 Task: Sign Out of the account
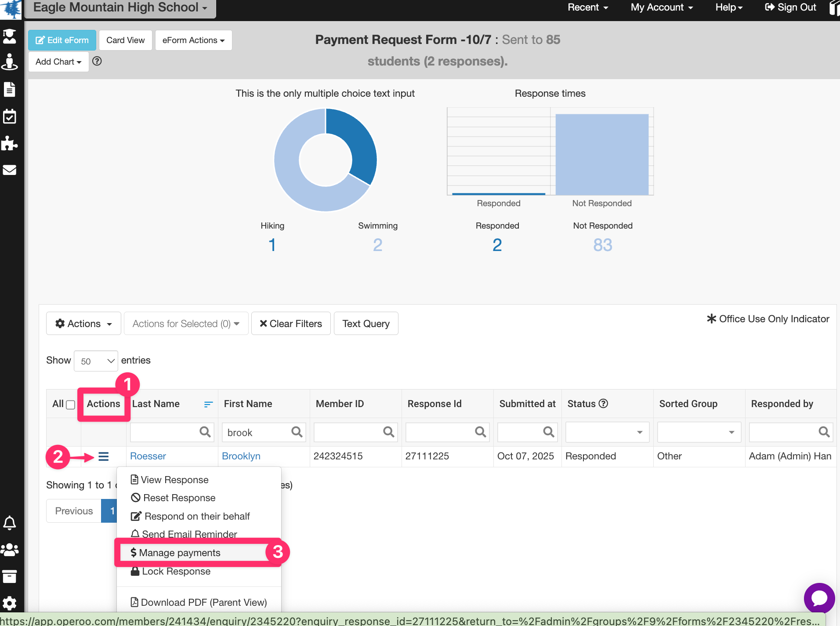pos(790,7)
